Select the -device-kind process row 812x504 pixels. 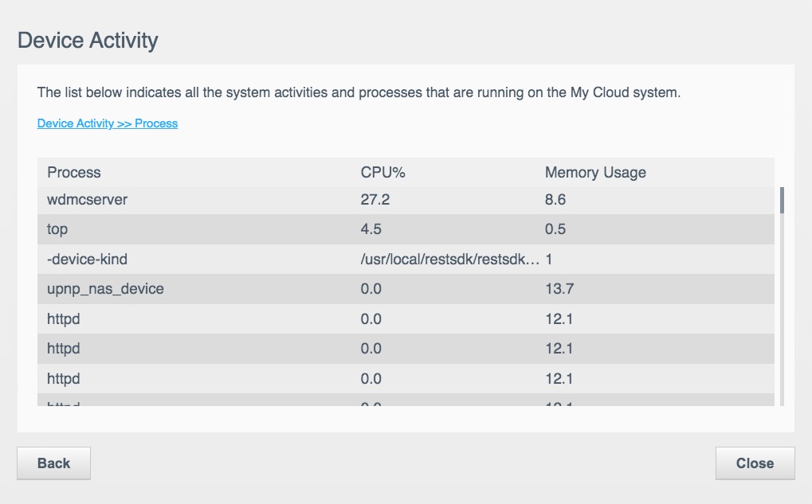pos(87,260)
